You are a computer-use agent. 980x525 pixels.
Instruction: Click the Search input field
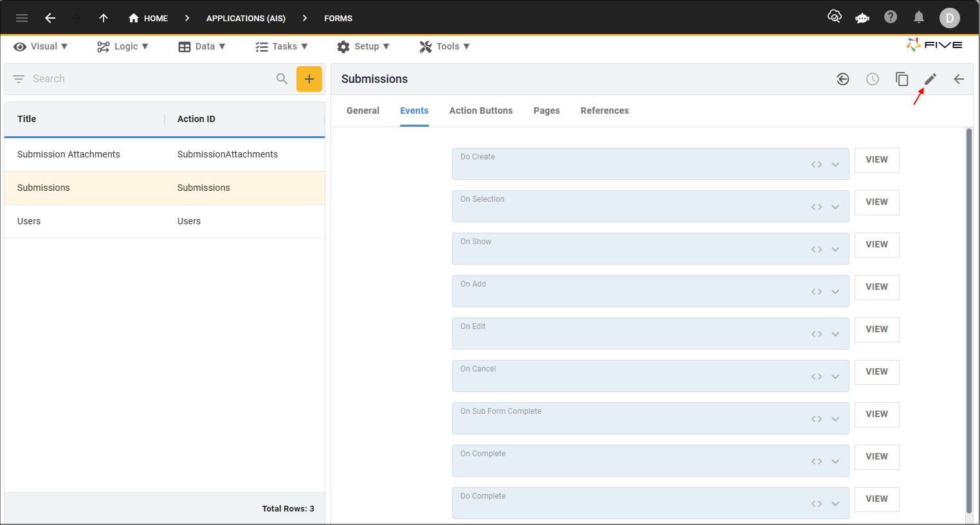(x=148, y=79)
